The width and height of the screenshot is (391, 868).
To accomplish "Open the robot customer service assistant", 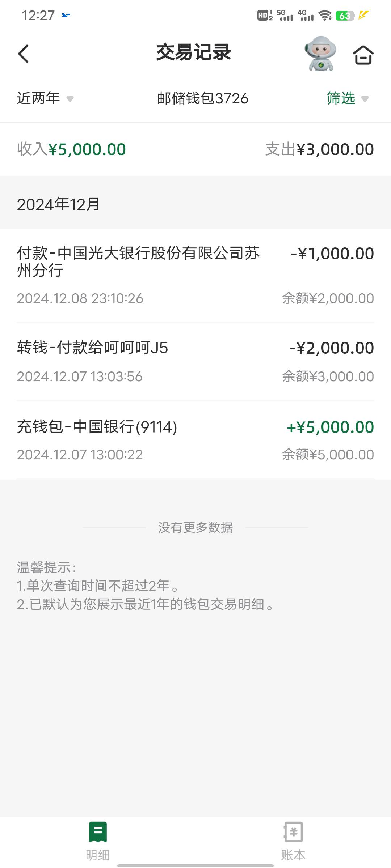I will (x=320, y=54).
